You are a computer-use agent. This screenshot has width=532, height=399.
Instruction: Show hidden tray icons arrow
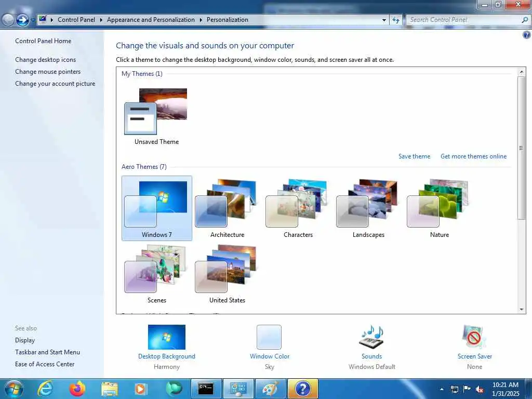pyautogui.click(x=442, y=389)
